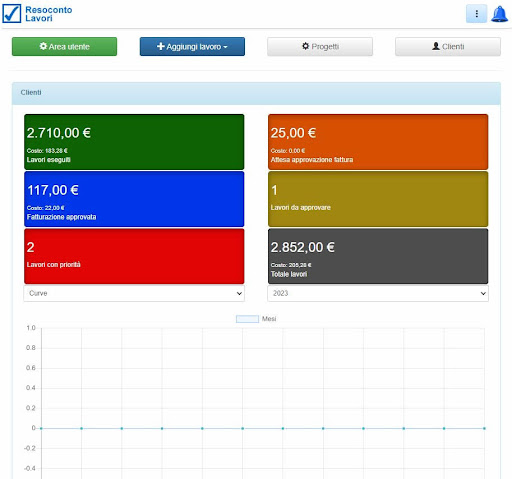This screenshot has height=479, width=512.
Task: Click the Resoconto Lavori title link
Action: pos(49,14)
